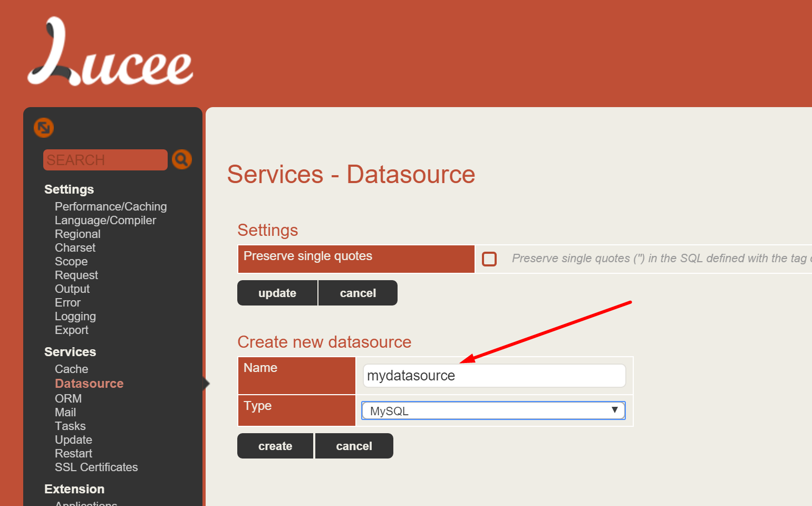Cancel the preserve single quotes settings
812x506 pixels.
[357, 293]
